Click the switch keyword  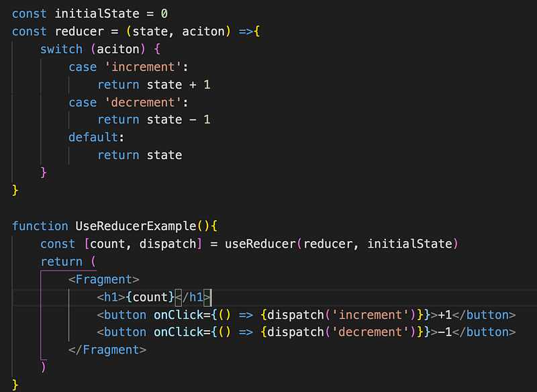[61, 49]
